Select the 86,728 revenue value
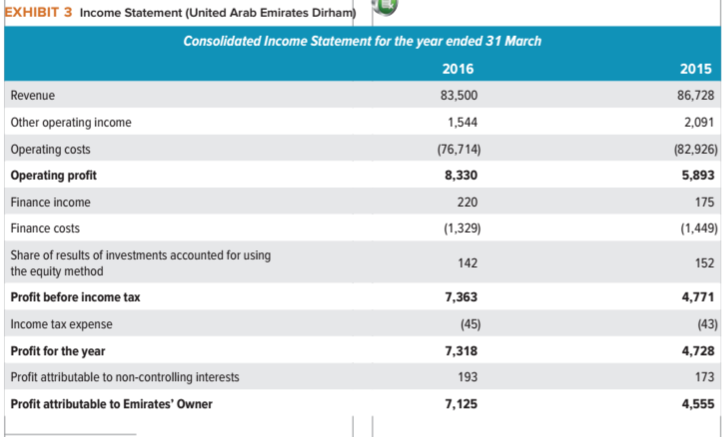Image resolution: width=723 pixels, height=437 pixels. click(x=696, y=95)
